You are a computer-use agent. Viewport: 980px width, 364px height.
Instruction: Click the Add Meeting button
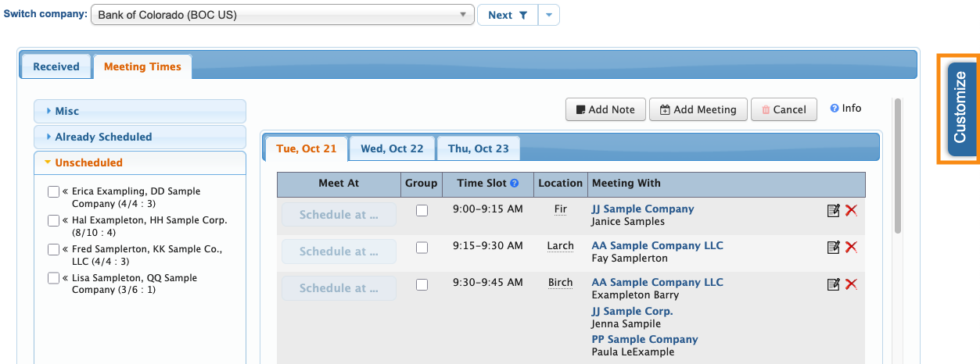[x=698, y=109]
